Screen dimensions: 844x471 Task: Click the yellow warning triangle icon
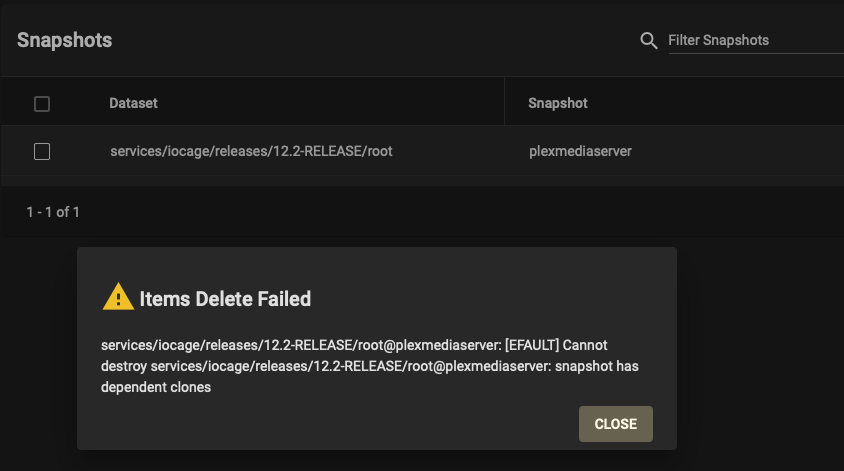[x=118, y=297]
